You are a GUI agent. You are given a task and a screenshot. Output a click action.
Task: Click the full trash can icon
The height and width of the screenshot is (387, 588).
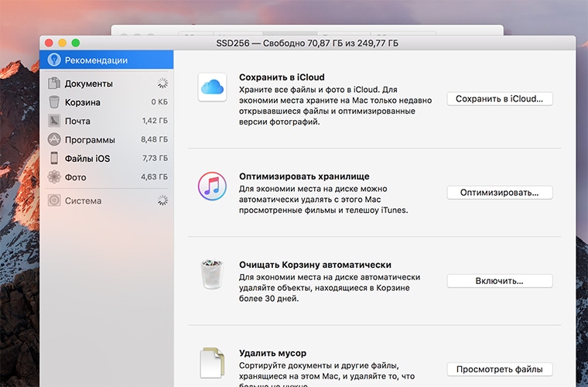coord(212,274)
